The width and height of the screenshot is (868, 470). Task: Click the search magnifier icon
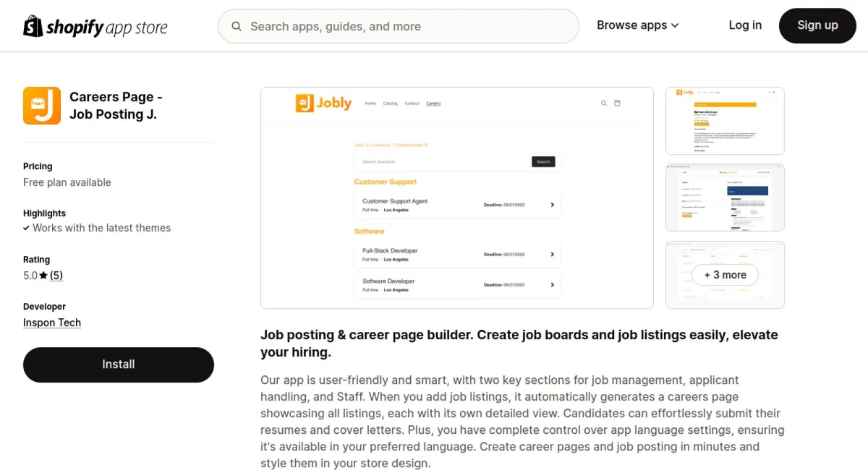(237, 27)
